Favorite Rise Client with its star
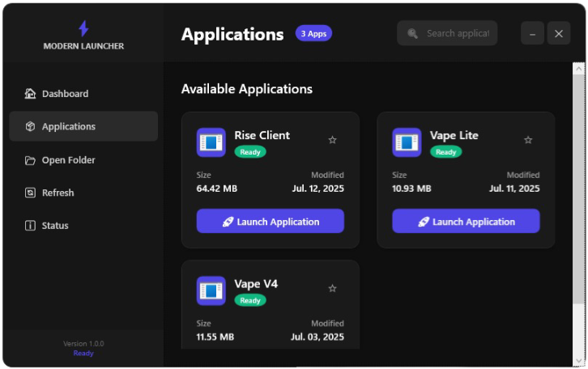The image size is (588, 369). [x=332, y=140]
